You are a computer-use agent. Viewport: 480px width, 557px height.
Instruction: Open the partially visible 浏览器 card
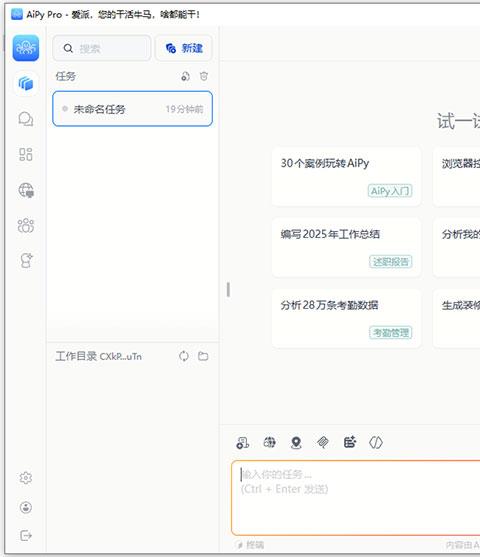[457, 177]
